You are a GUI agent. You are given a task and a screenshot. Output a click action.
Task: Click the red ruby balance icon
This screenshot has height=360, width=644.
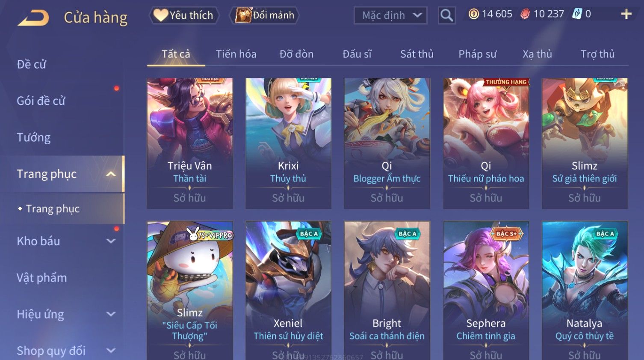tap(525, 14)
